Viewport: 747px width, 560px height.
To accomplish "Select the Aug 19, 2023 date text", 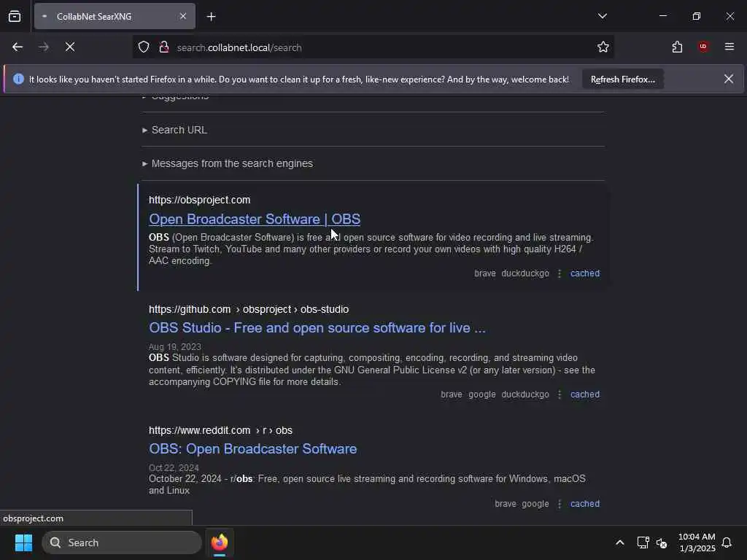I will click(x=175, y=346).
